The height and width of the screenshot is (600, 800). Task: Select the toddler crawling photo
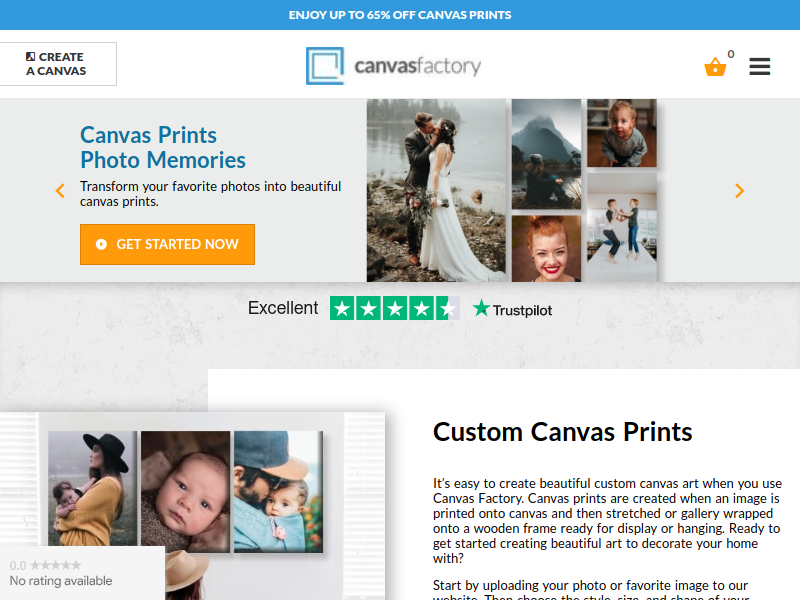pos(622,133)
